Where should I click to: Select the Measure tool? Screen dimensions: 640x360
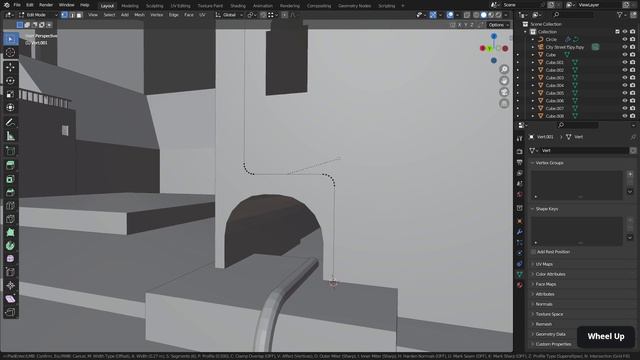(11, 136)
